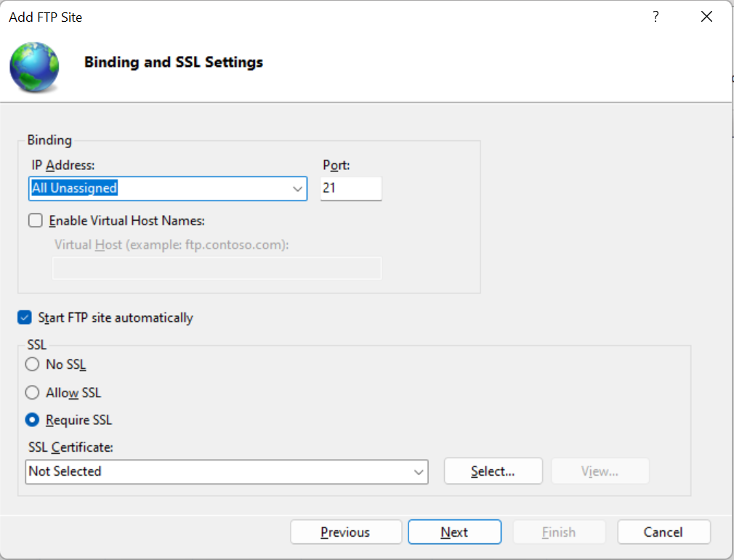
Task: Select the No SSL radio option
Action: 33,365
